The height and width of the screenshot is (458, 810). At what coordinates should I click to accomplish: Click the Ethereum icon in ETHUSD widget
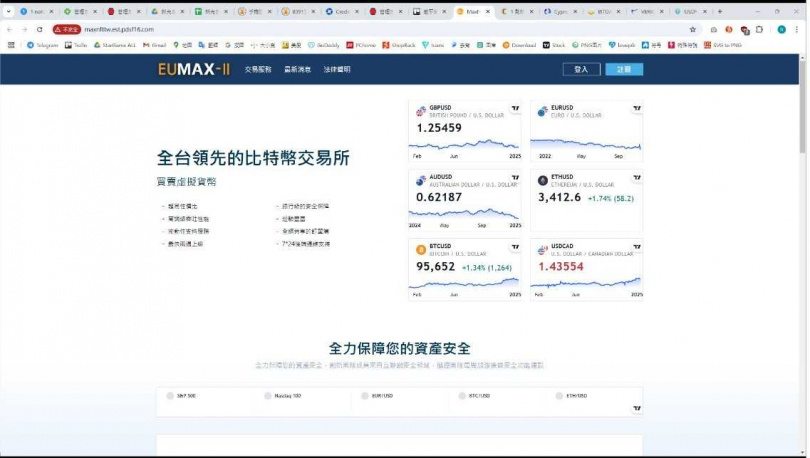(542, 180)
